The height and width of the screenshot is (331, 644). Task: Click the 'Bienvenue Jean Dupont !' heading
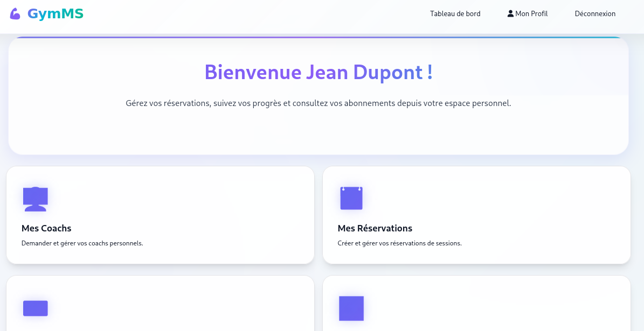[318, 72]
